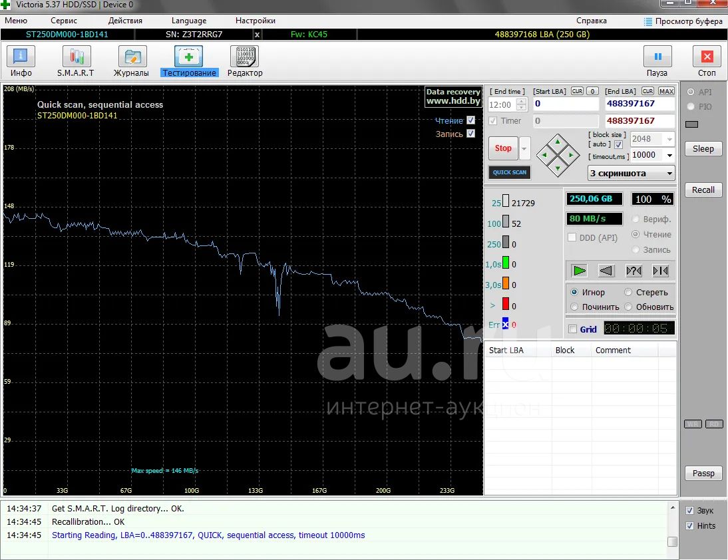The image size is (728, 560).
Task: Select the Игнор radio option
Action: tap(574, 292)
